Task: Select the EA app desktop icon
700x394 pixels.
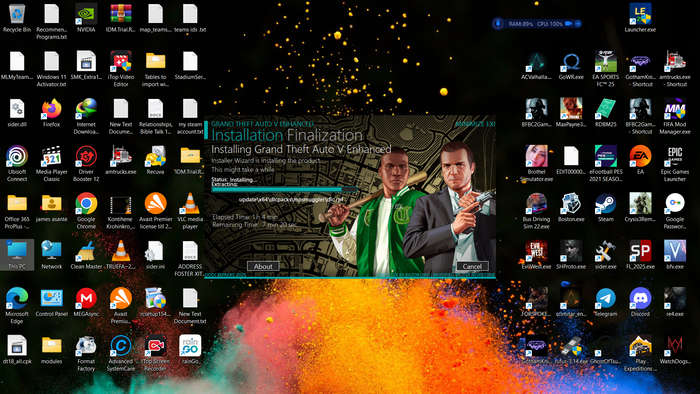Action: click(x=640, y=160)
